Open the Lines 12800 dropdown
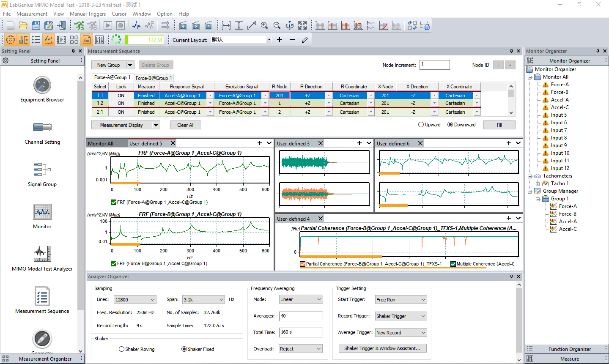609x364 pixels. (x=135, y=299)
